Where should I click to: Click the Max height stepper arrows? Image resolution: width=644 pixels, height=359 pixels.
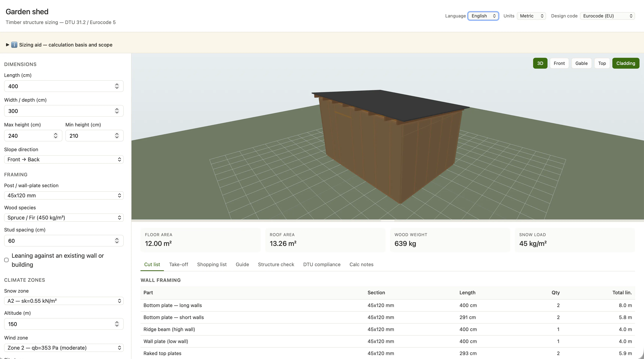[x=55, y=136]
